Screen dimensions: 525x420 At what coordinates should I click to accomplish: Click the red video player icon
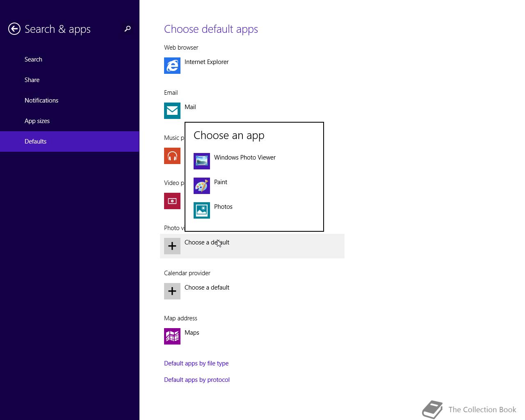click(x=172, y=201)
